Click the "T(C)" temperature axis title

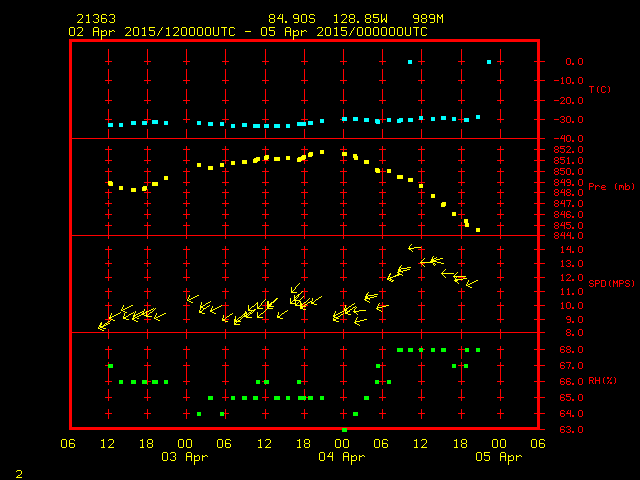[x=600, y=89]
